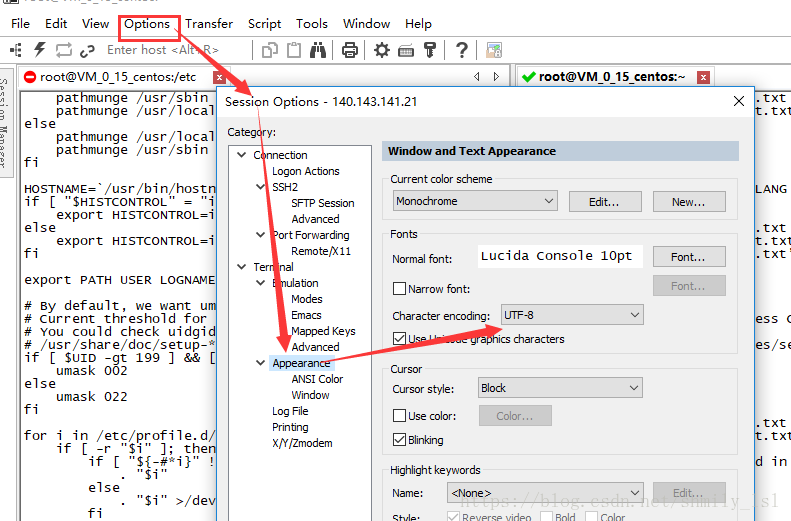
Task: Click the chain-link Disconnect toolbar icon
Action: pyautogui.click(x=87, y=50)
